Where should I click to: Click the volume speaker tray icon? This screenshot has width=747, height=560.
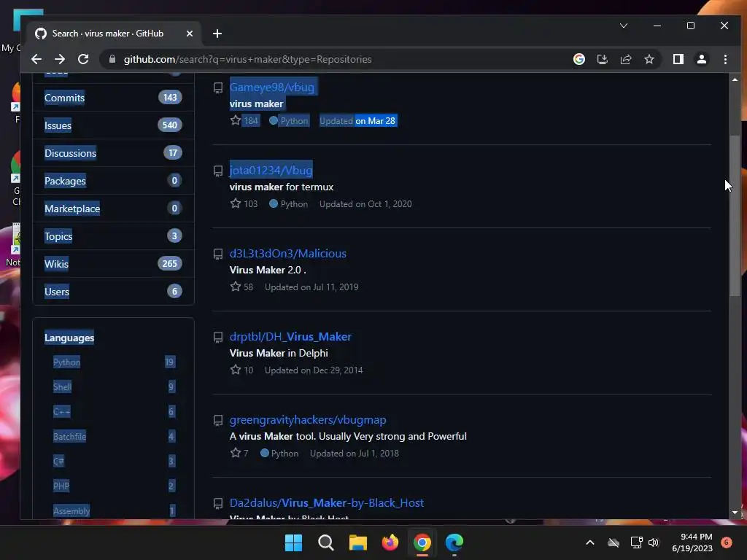point(654,542)
